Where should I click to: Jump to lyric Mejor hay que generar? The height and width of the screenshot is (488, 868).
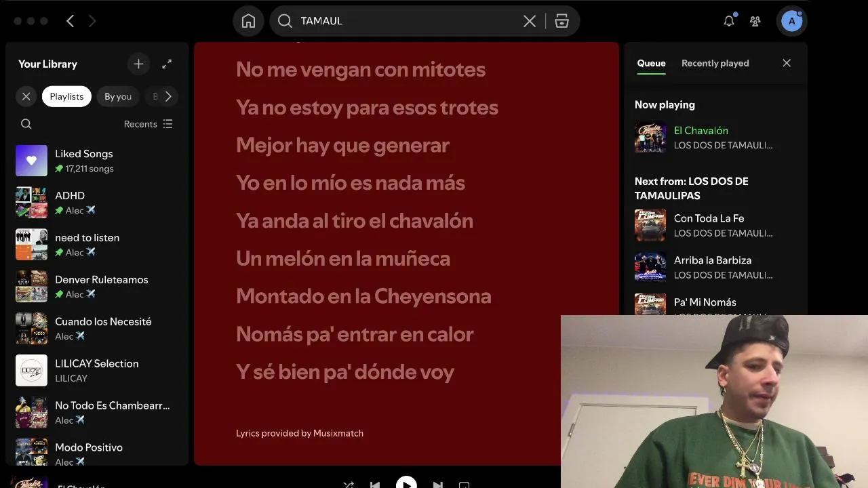click(342, 145)
